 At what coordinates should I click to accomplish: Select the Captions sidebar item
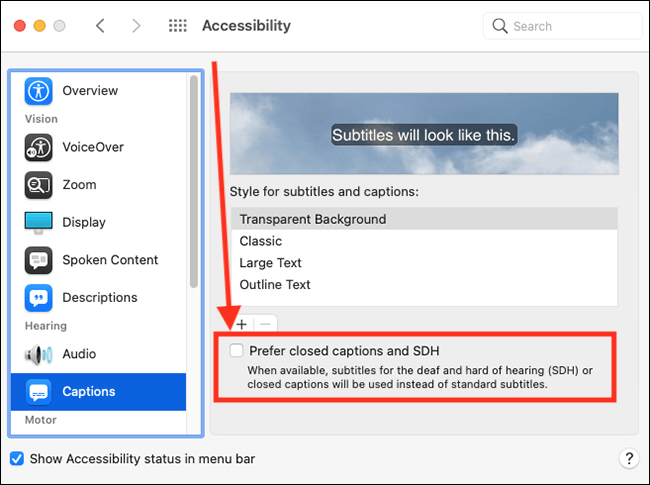(x=99, y=392)
